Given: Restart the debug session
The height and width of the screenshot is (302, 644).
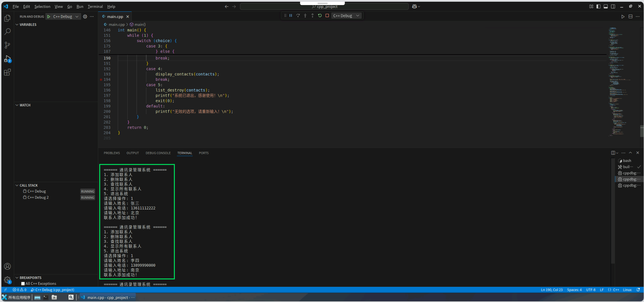Looking at the screenshot, I should click(320, 15).
